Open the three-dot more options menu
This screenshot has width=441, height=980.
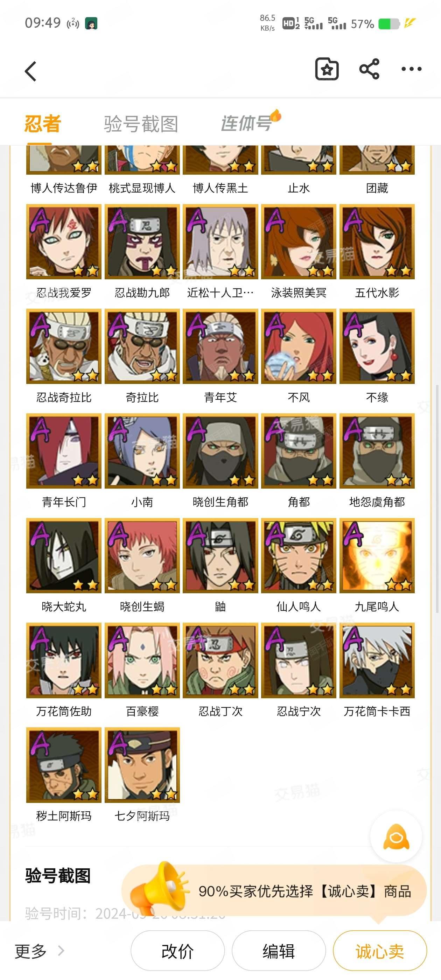click(411, 69)
